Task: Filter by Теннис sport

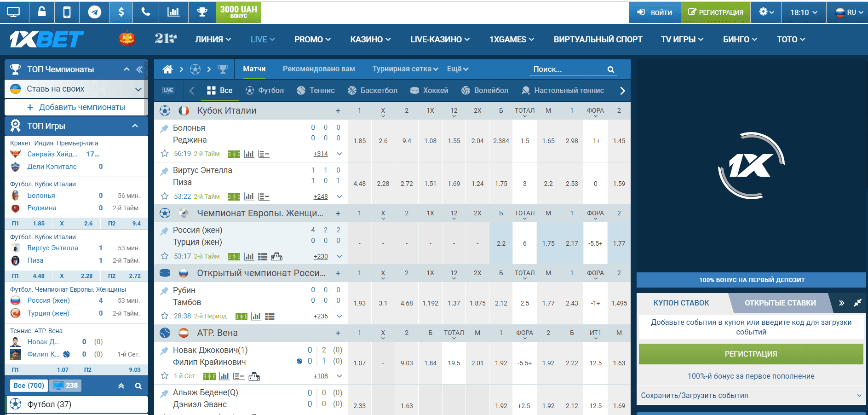Action: click(x=316, y=91)
